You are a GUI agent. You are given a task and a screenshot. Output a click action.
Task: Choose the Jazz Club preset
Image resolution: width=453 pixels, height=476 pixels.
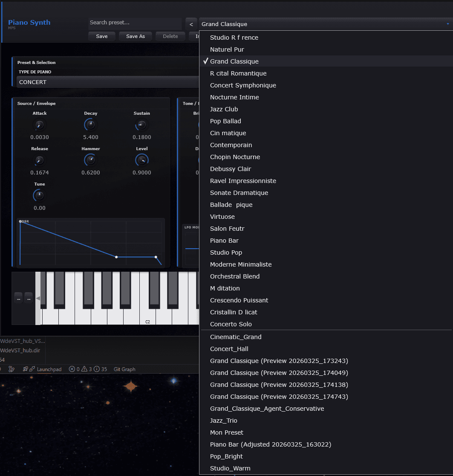pyautogui.click(x=224, y=109)
